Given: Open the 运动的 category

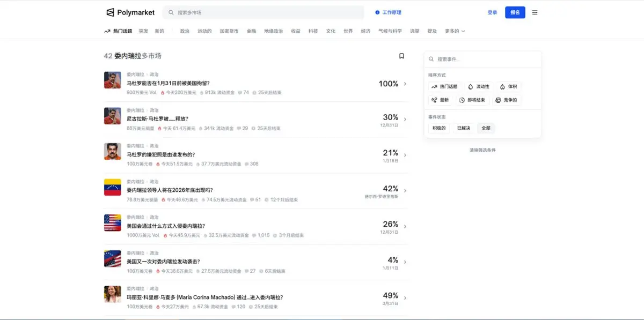Looking at the screenshot, I should coord(204,31).
